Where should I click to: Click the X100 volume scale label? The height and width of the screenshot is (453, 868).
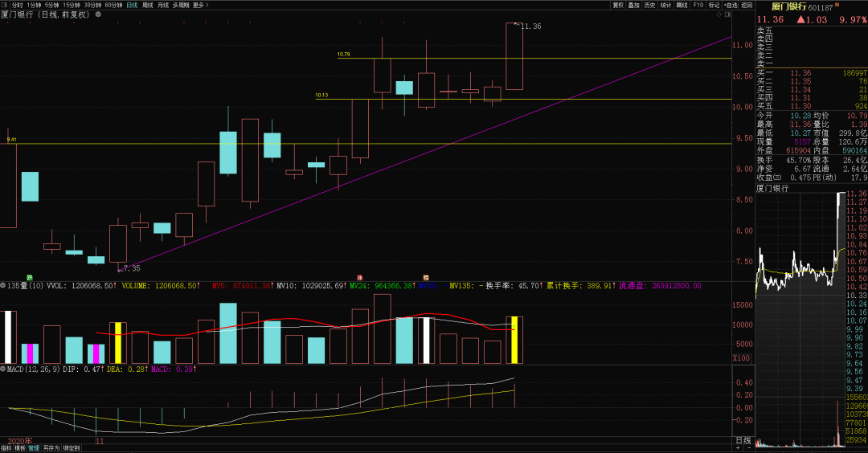tap(742, 358)
